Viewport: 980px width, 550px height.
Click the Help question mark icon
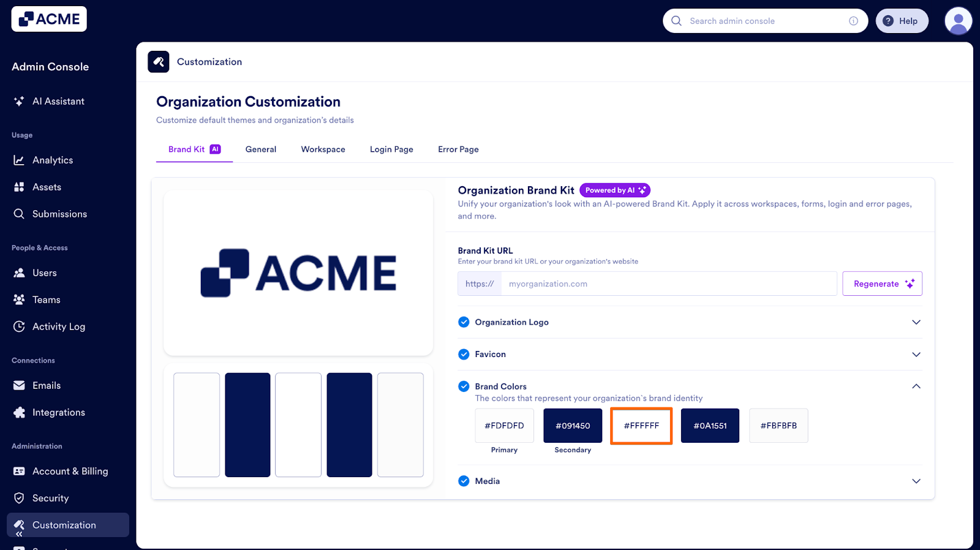(888, 21)
